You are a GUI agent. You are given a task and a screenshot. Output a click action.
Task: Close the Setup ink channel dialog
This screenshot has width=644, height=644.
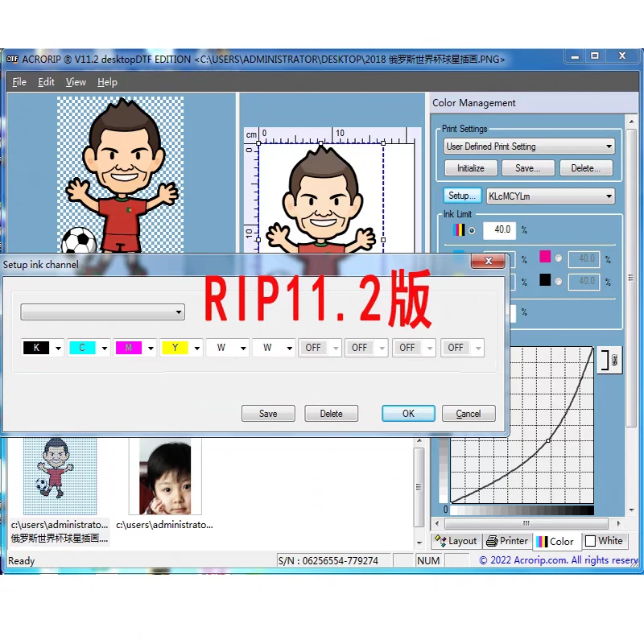[x=488, y=262]
